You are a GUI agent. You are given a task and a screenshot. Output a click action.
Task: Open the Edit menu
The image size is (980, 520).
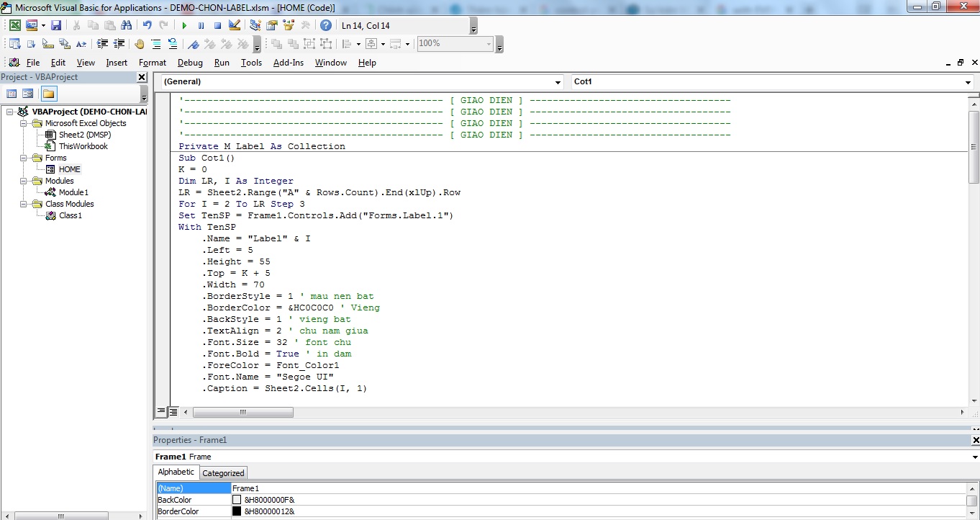coord(58,63)
